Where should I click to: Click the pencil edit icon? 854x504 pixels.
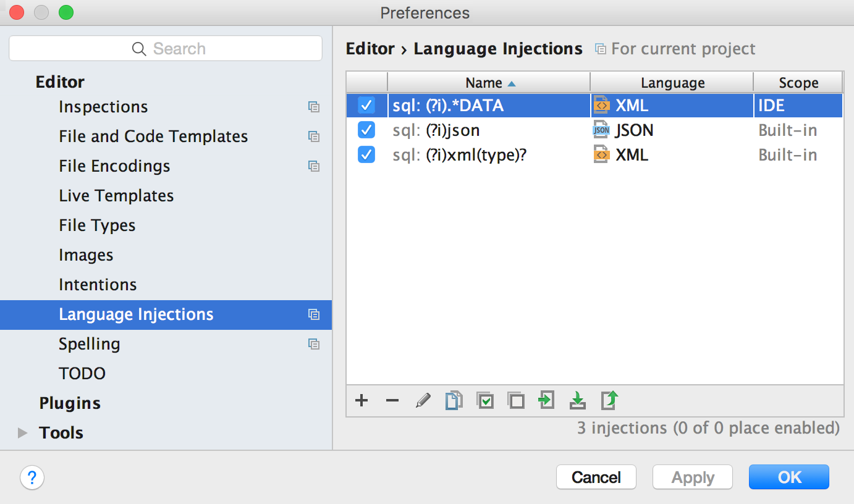pyautogui.click(x=423, y=401)
